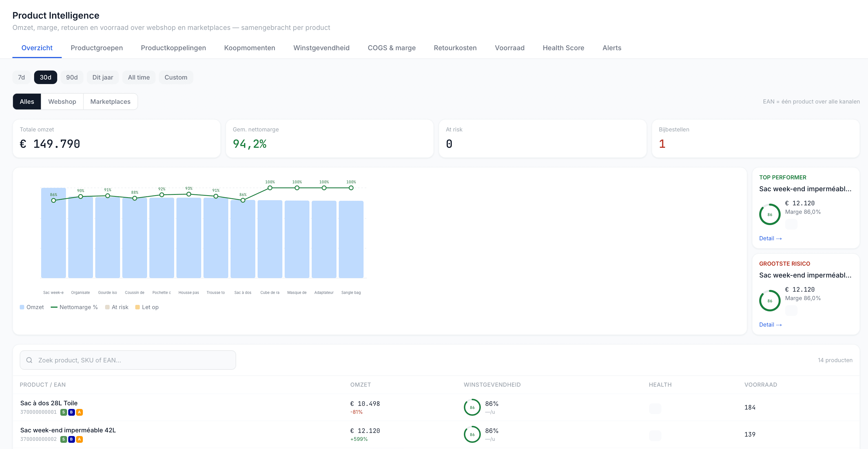
Task: Open Detail link in Top Performer card
Action: tap(770, 238)
